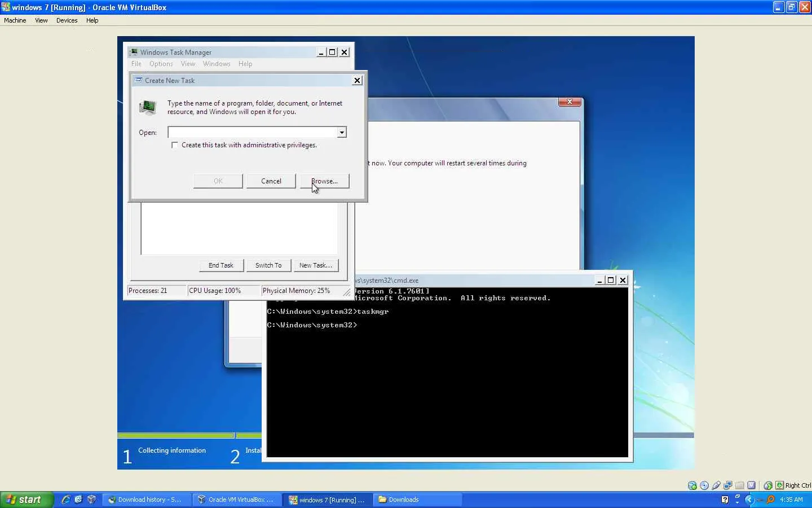Click the Collecting information setup step

pos(172,450)
